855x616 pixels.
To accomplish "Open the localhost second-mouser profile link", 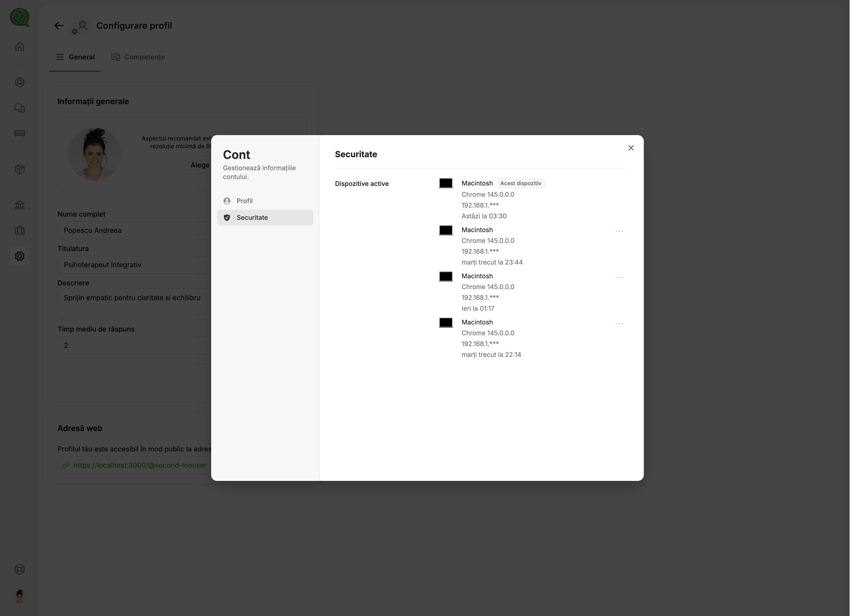I will tap(140, 465).
